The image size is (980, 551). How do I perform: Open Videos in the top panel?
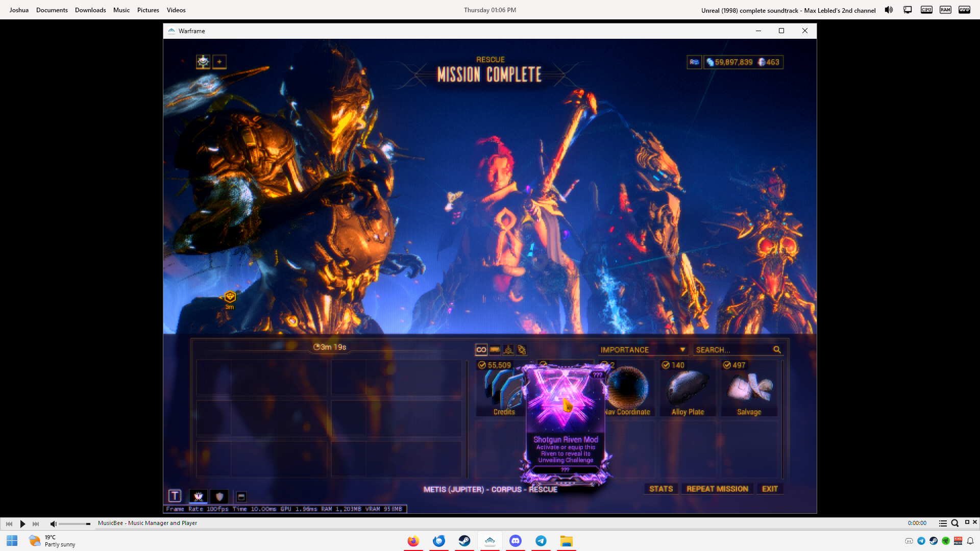[x=176, y=10]
